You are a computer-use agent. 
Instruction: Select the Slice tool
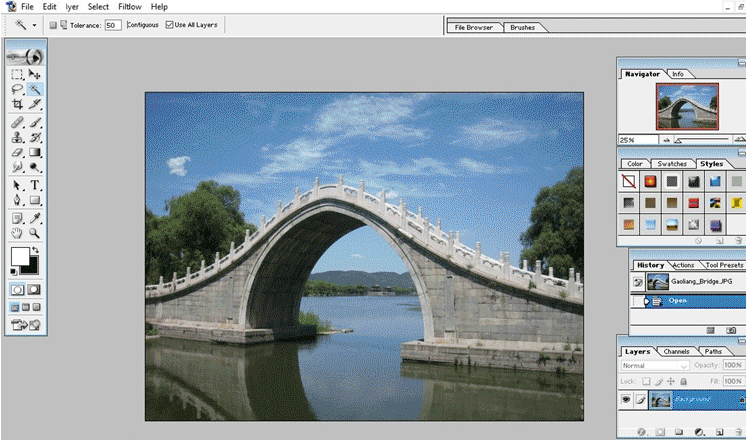coord(34,104)
